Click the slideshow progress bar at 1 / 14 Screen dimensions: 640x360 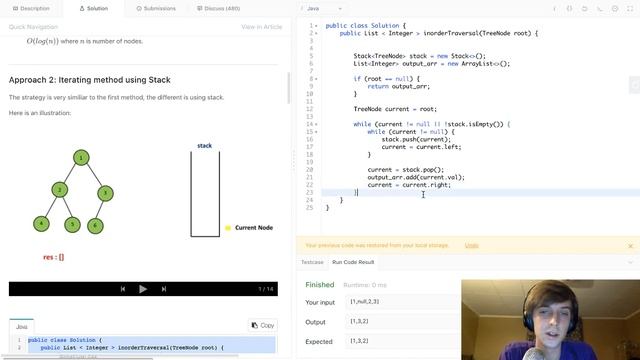[x=143, y=289]
